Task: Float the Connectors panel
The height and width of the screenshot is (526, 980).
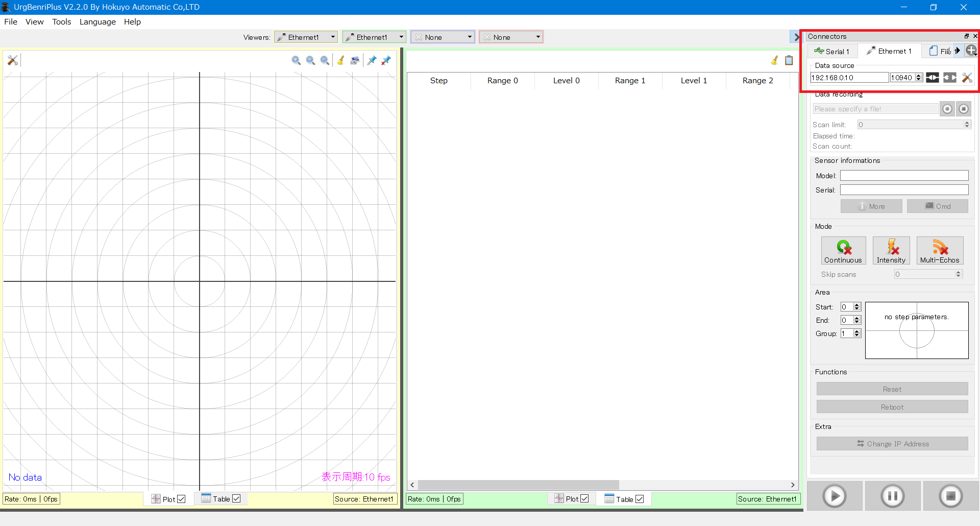Action: [x=966, y=36]
